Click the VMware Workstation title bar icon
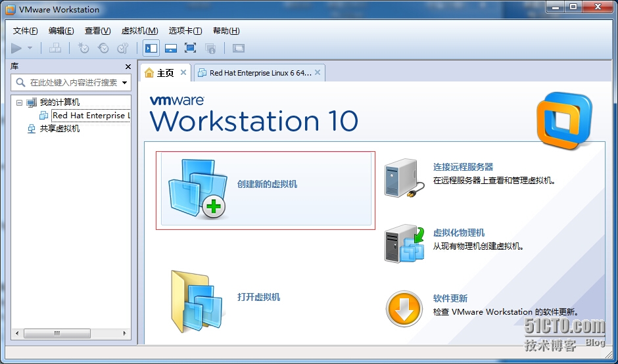 coord(11,10)
